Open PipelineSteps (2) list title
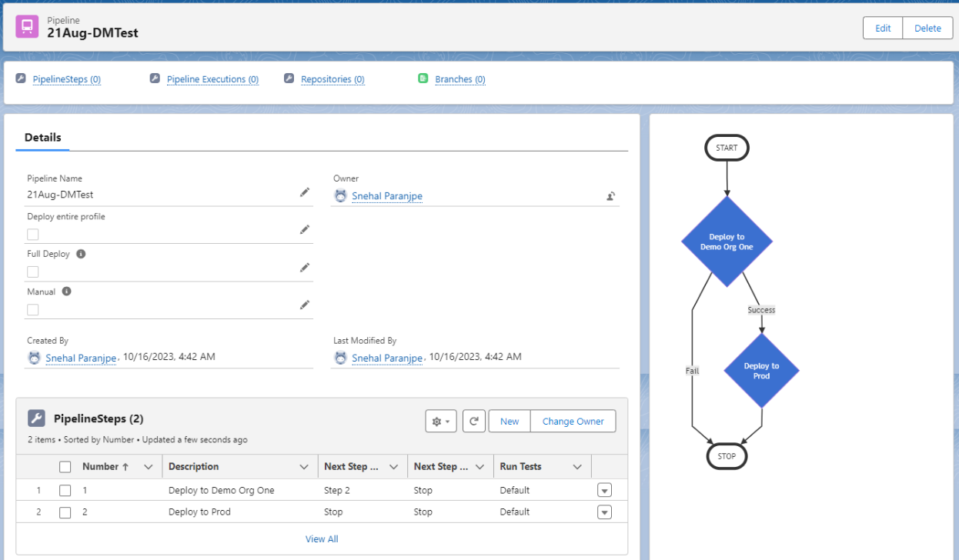 tap(99, 418)
